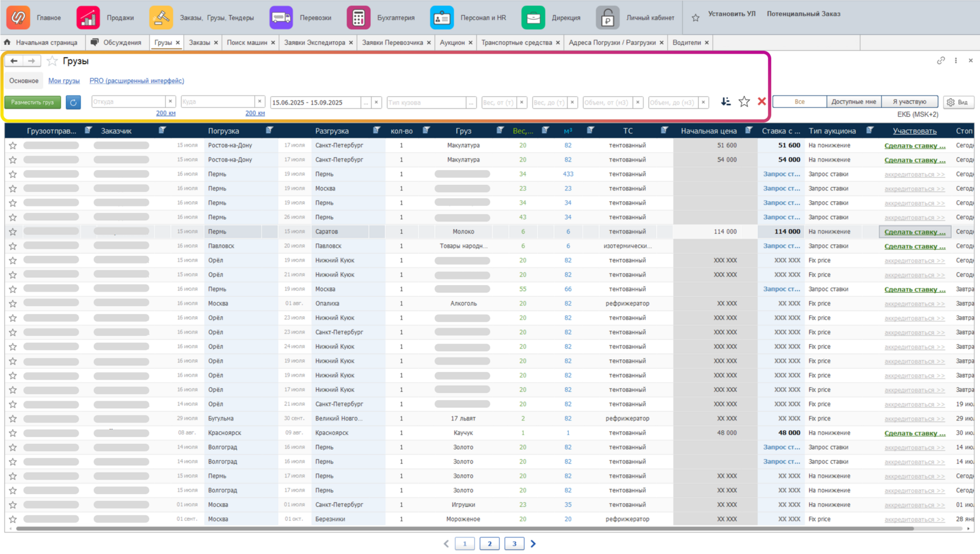
Task: Open the Разгрузка column filter
Action: (377, 130)
